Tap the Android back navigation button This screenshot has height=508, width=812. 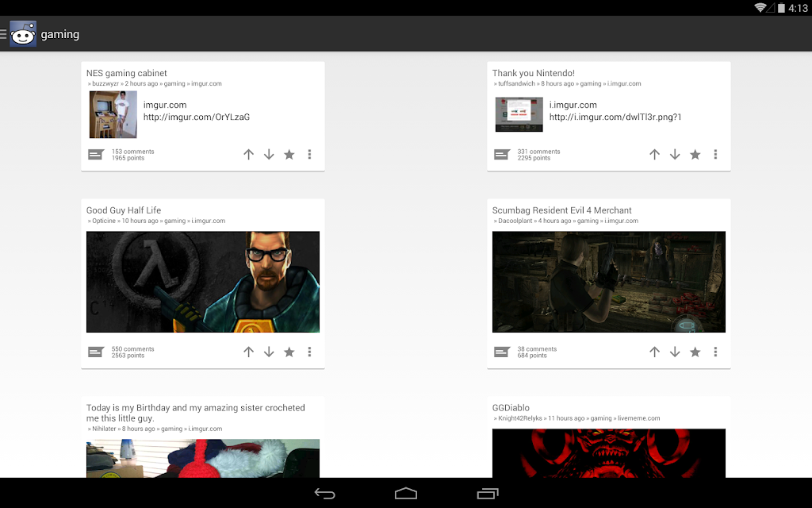[324, 494]
